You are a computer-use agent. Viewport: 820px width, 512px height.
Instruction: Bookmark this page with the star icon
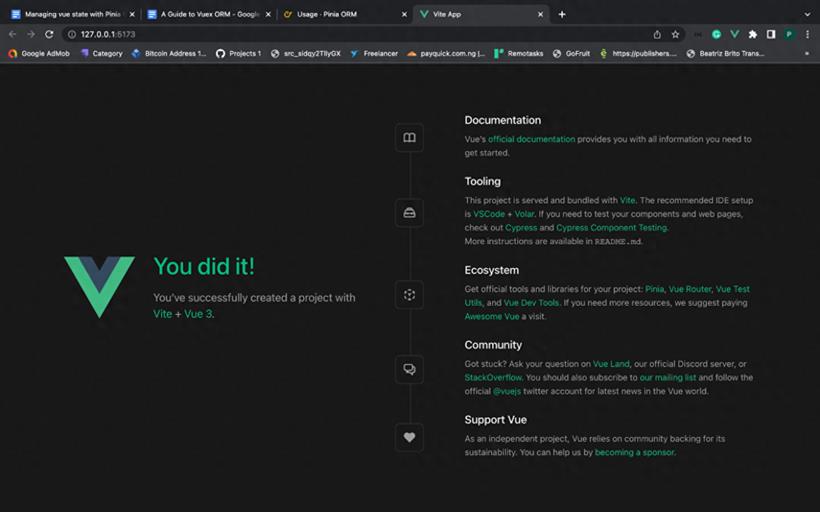[675, 34]
